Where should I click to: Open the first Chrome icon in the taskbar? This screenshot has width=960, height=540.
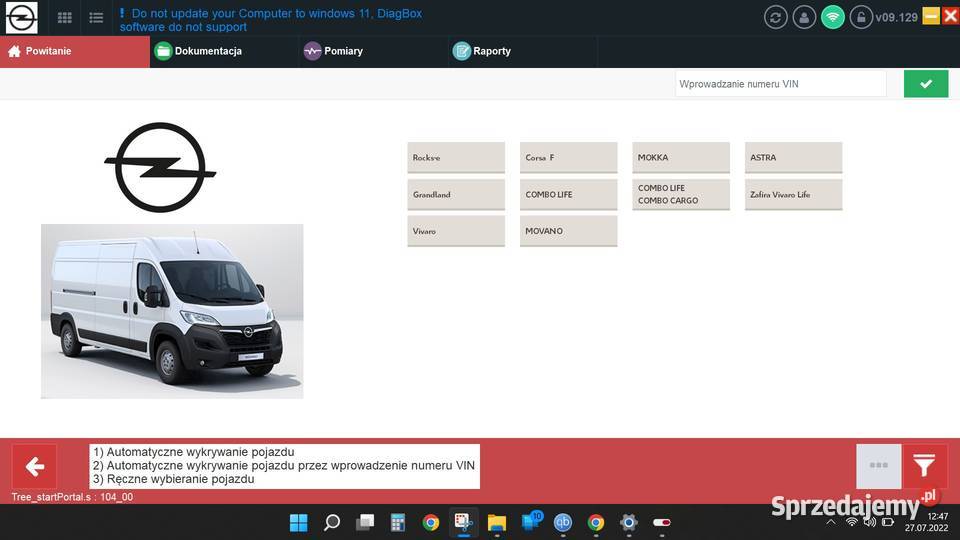pos(431,522)
